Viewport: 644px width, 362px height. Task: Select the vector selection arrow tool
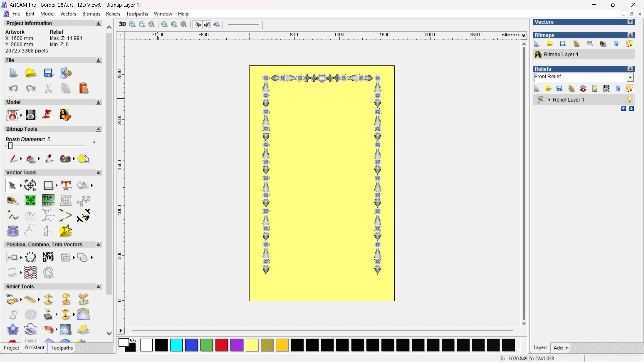pos(11,185)
